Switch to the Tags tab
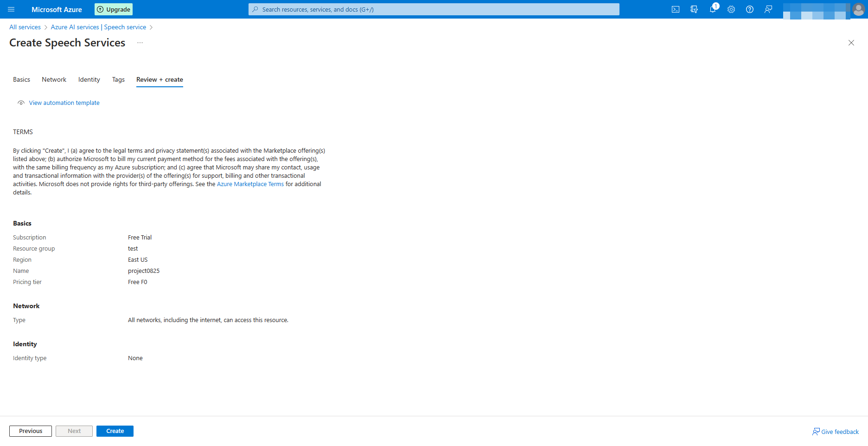The image size is (868, 446). pos(118,80)
